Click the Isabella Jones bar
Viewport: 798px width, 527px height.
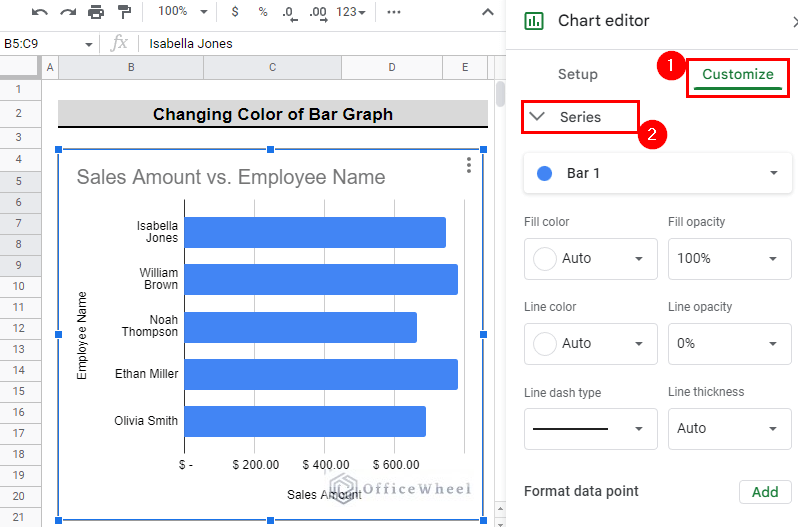(x=315, y=232)
